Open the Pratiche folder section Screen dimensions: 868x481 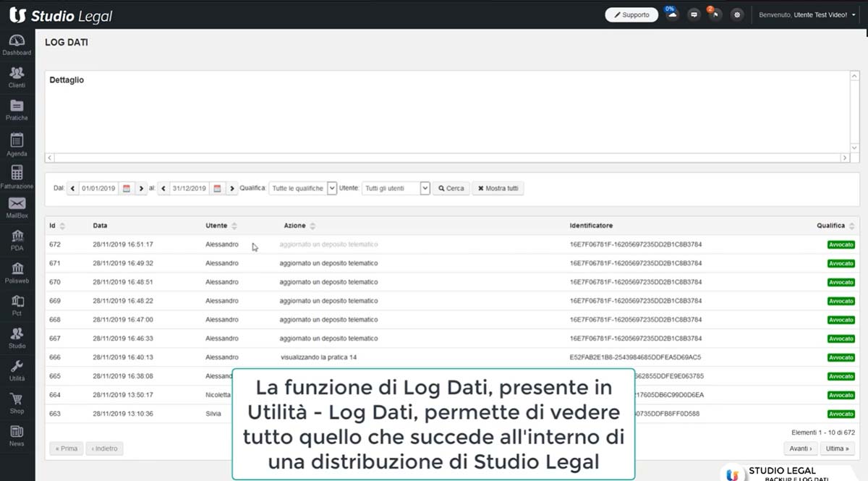(x=17, y=110)
